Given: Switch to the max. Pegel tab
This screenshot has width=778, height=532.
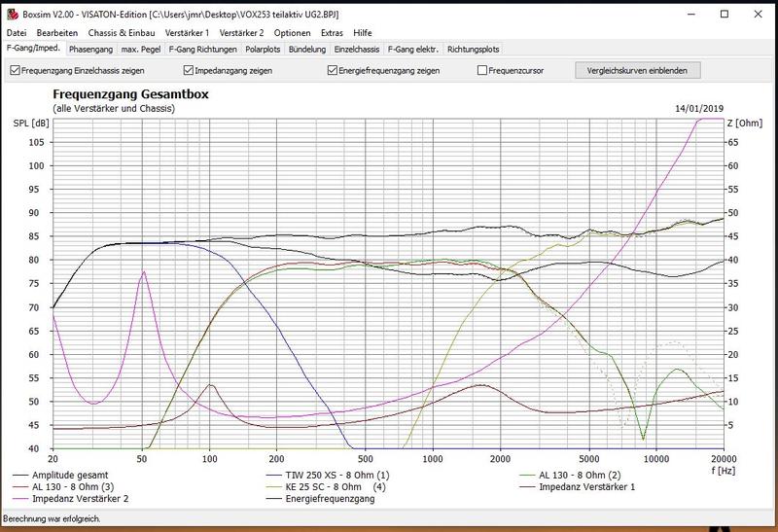Looking at the screenshot, I should tap(140, 48).
